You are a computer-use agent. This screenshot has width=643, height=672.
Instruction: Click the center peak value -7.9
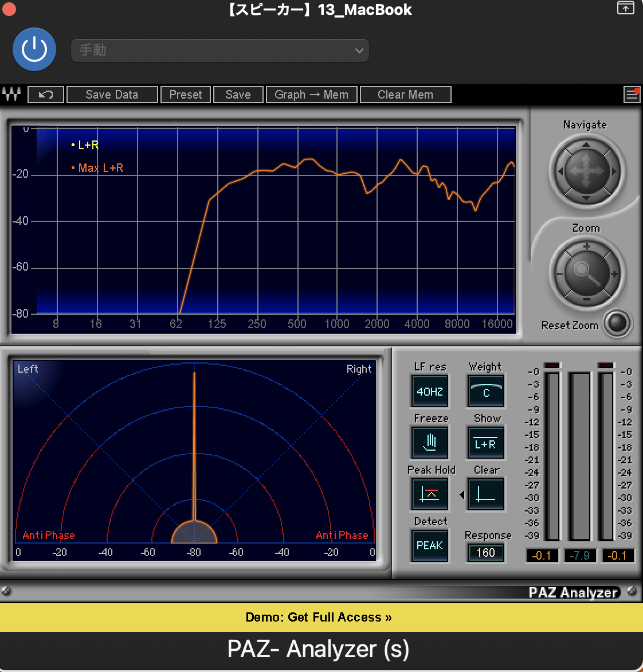click(579, 556)
